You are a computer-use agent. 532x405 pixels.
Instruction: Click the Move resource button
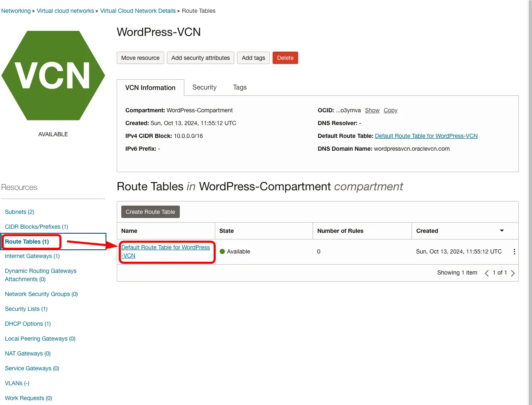pos(140,58)
